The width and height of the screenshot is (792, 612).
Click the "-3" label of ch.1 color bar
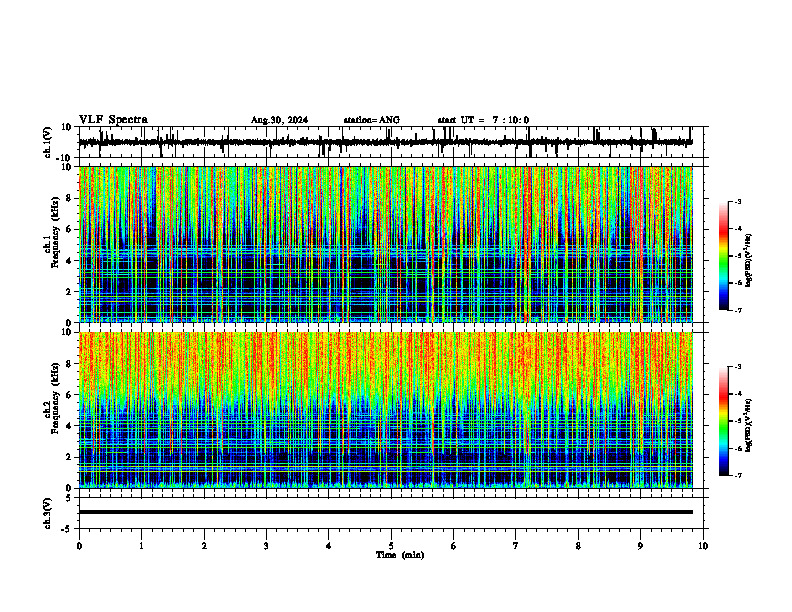[x=738, y=201]
